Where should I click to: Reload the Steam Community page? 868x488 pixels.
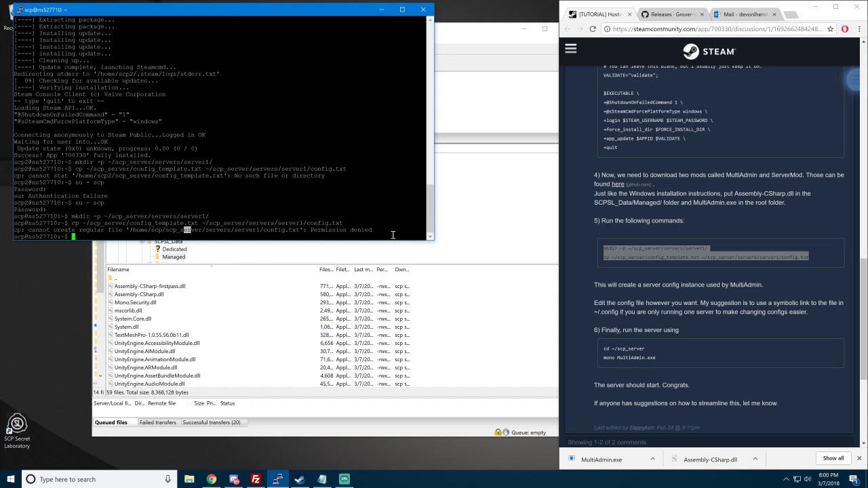click(592, 29)
